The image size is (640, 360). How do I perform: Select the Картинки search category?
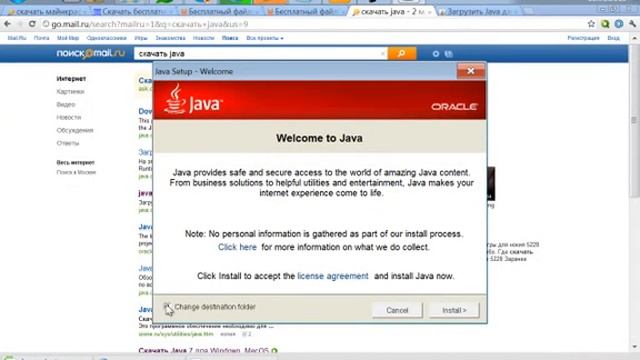70,91
